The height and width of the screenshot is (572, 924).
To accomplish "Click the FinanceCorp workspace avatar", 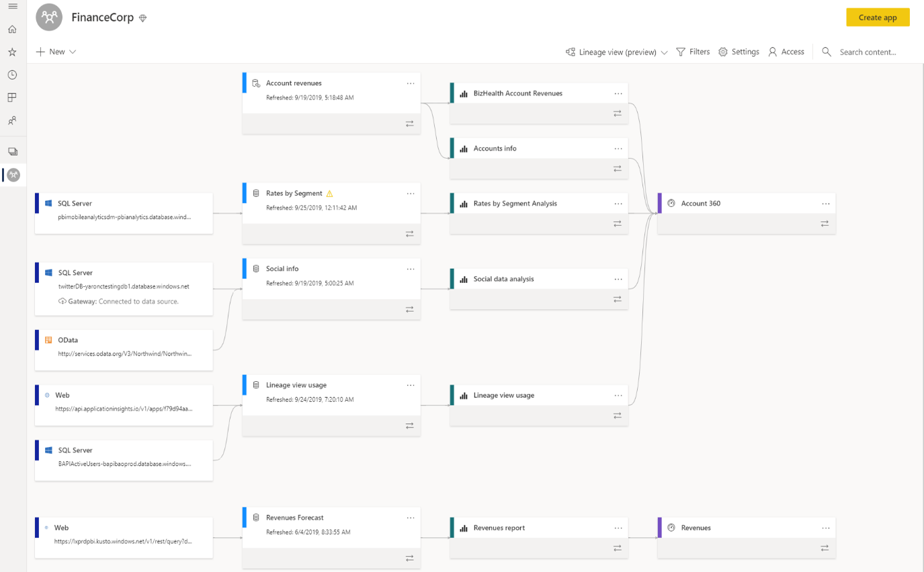I will pyautogui.click(x=49, y=17).
